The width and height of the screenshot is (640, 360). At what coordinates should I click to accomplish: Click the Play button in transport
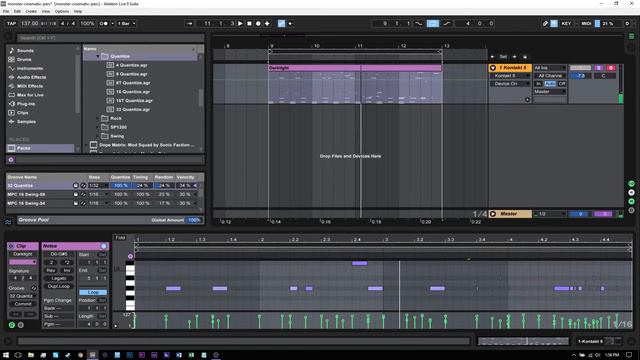(240, 24)
